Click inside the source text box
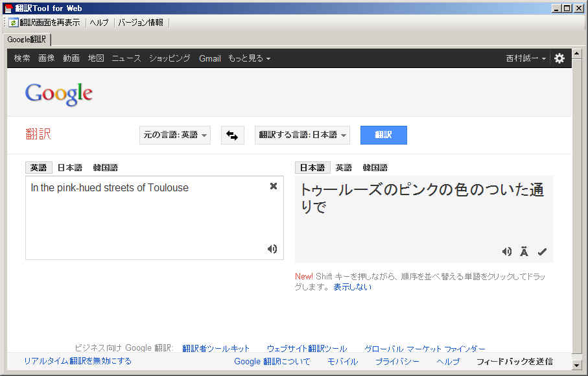 click(154, 218)
